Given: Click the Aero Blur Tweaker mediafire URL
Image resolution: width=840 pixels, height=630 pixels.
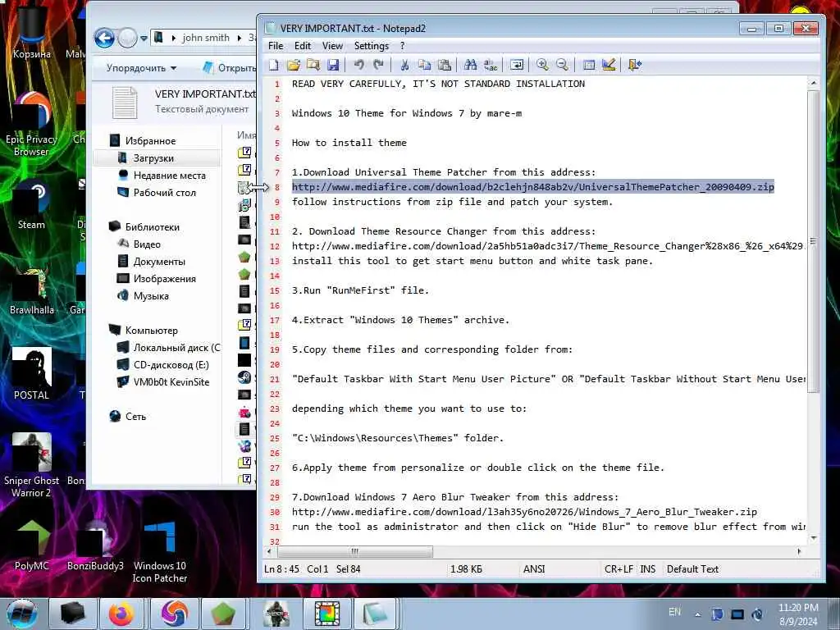Looking at the screenshot, I should pos(524,512).
